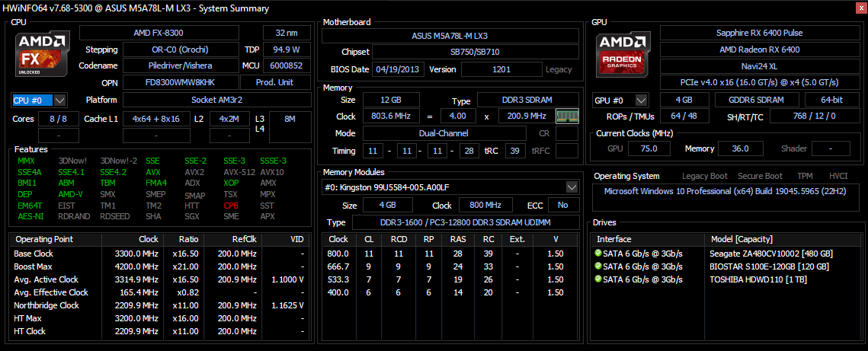Click the Socket AM3r2 platform field
The image size is (868, 351).
click(217, 100)
